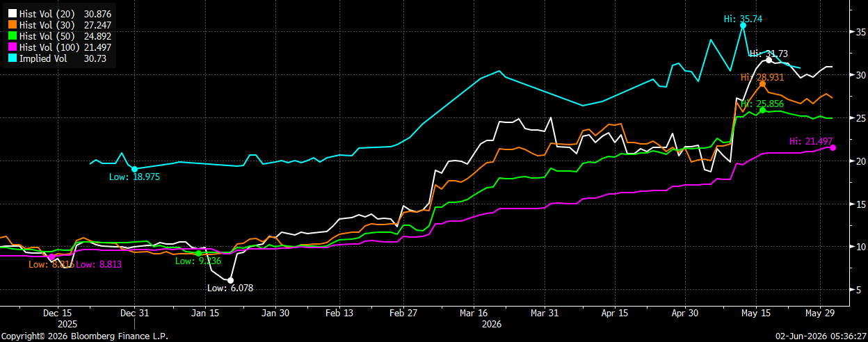Click the green low point marker in January
This screenshot has height=342, width=868.
click(x=199, y=253)
